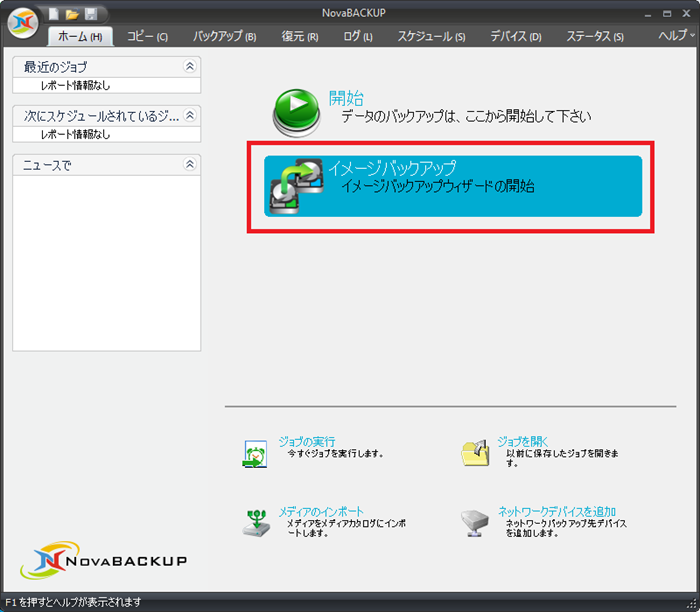Click the ジョブの実行 icon
This screenshot has width=700, height=612.
[x=255, y=453]
